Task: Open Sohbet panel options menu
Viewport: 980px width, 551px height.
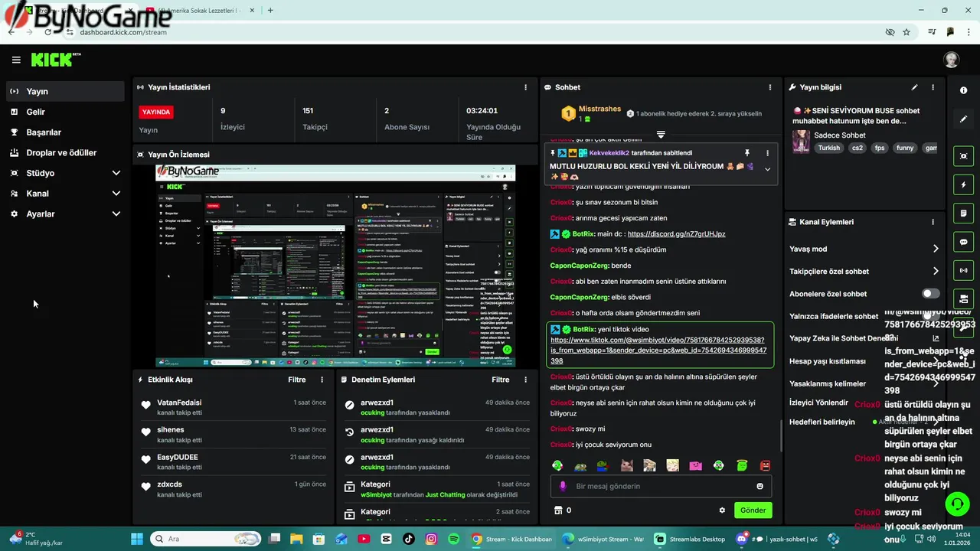Action: tap(770, 87)
